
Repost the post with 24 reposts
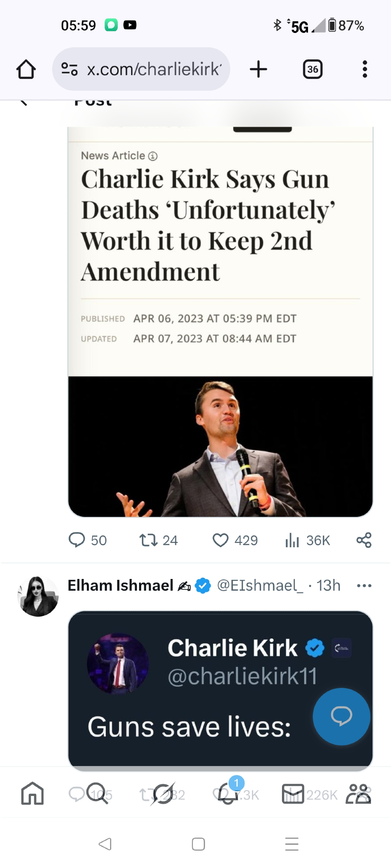(148, 540)
